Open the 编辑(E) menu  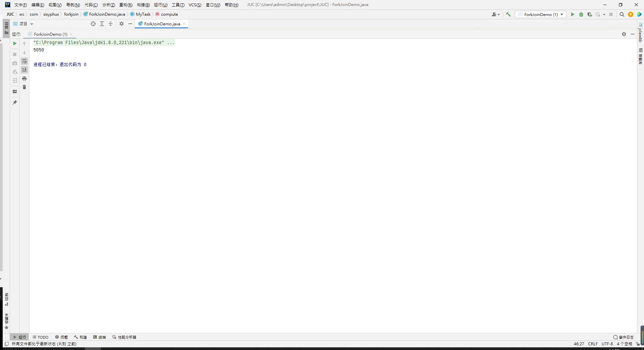38,5
